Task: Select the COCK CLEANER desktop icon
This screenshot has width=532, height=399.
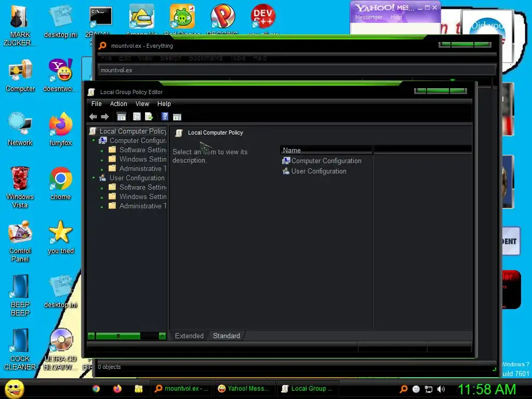Action: click(20, 350)
